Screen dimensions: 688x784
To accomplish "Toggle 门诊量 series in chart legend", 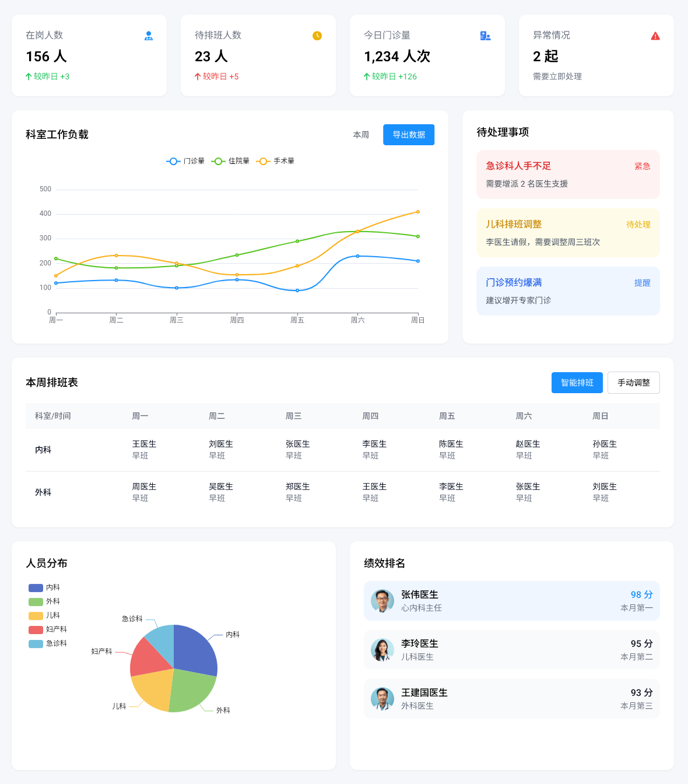I will [x=185, y=161].
